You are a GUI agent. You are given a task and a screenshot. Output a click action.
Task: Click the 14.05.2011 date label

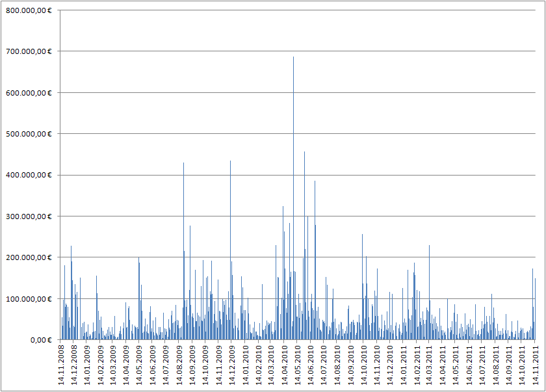[x=456, y=365]
